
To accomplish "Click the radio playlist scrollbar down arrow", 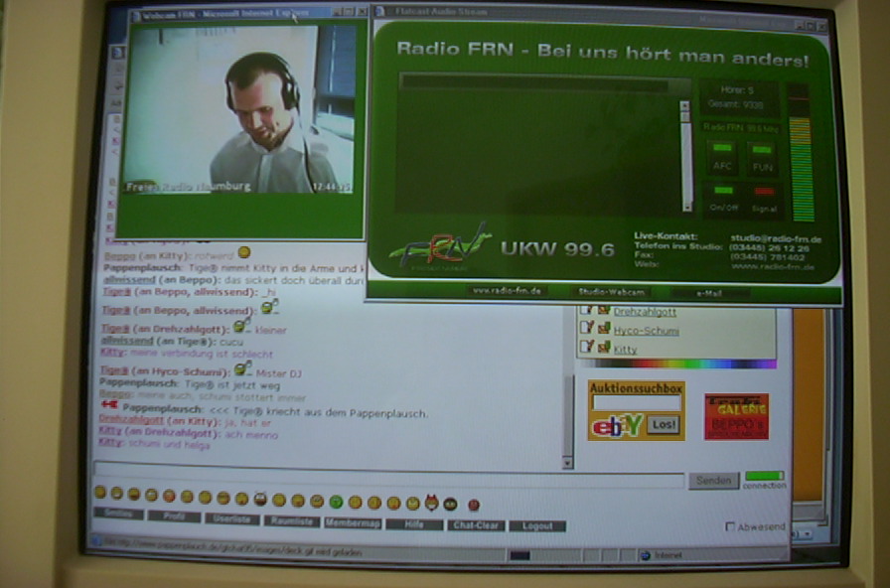I will (684, 206).
